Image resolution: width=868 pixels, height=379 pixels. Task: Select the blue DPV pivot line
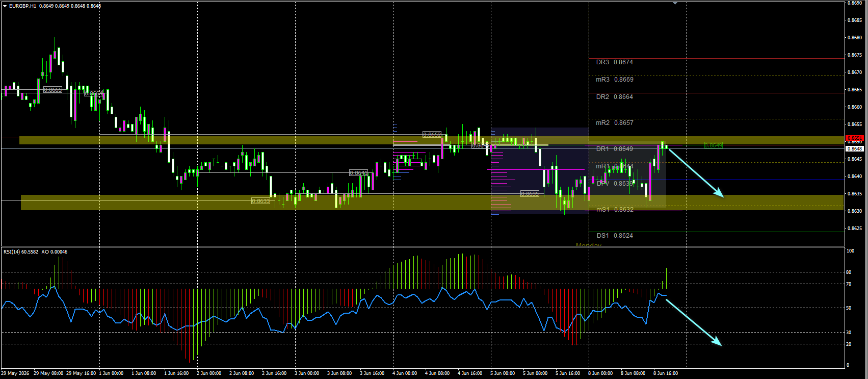point(716,180)
